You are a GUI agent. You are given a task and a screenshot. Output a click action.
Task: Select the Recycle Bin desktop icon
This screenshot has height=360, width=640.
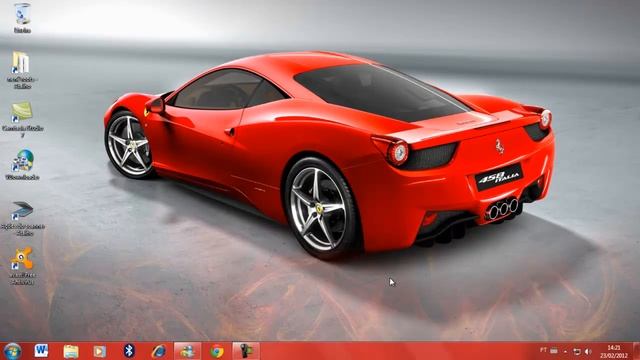pyautogui.click(x=22, y=18)
